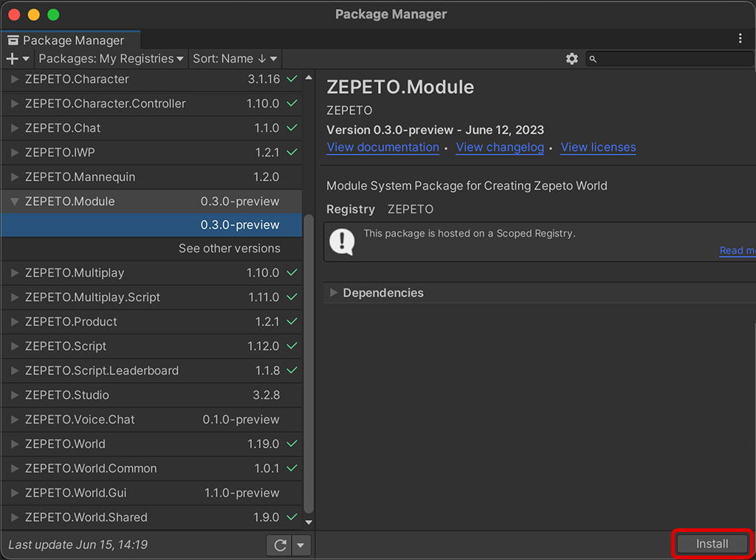Click the Install button
This screenshot has width=756, height=560.
712,544
